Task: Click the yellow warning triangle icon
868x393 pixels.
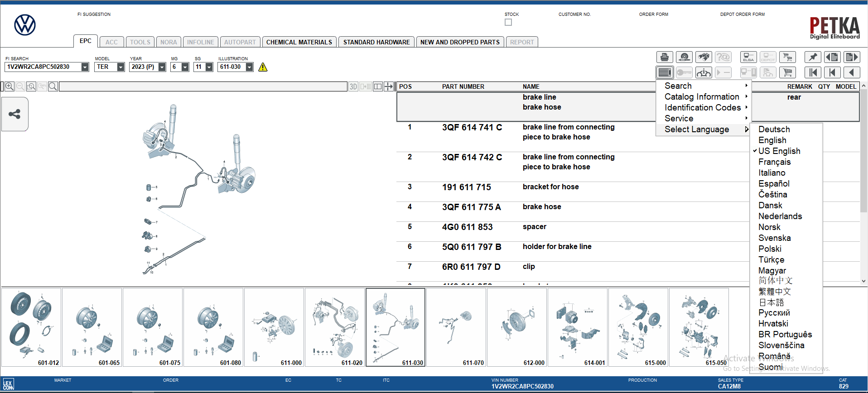Action: [x=263, y=67]
